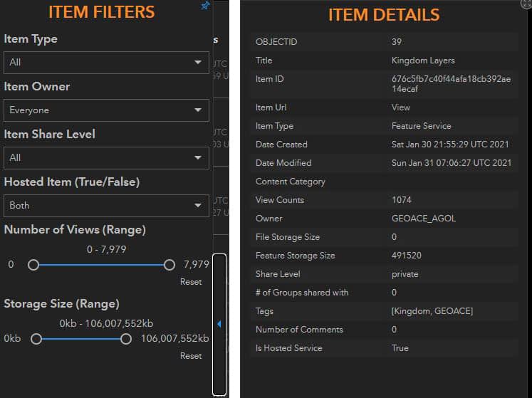Pin the Item Filters panel
Viewport: 532px width, 398px height.
[205, 6]
